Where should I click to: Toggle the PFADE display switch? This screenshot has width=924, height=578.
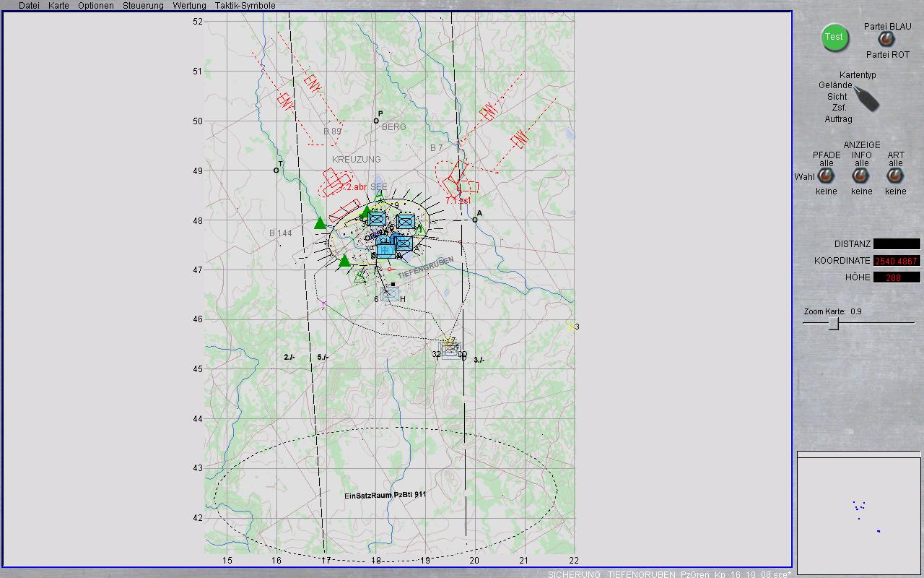point(826,176)
